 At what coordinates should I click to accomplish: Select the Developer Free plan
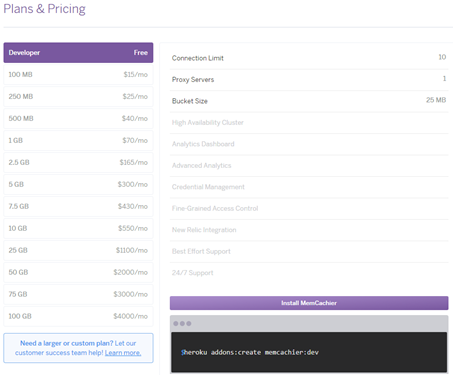point(78,53)
